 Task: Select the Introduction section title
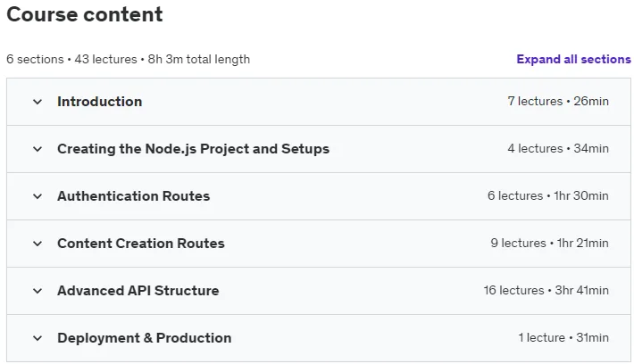pos(99,102)
